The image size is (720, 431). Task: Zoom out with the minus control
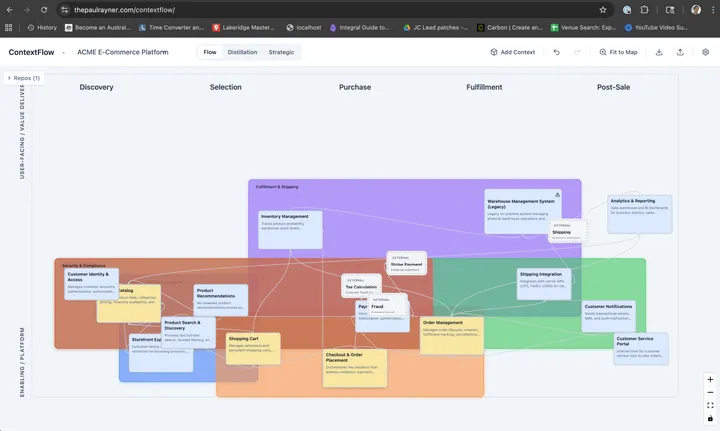[x=710, y=393]
